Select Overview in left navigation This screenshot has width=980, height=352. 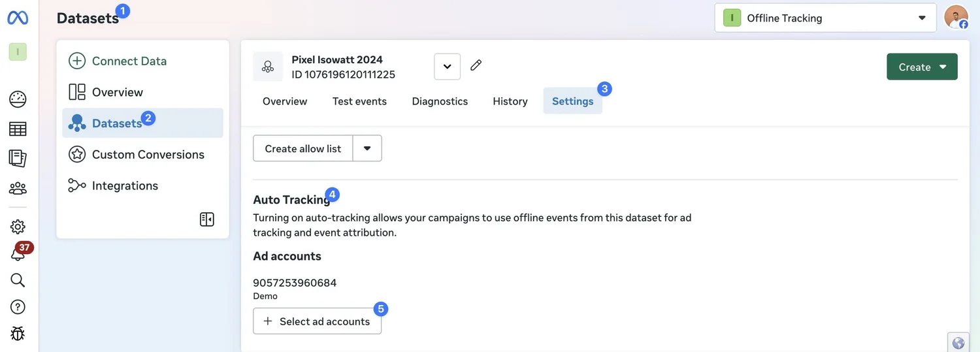click(x=143, y=92)
